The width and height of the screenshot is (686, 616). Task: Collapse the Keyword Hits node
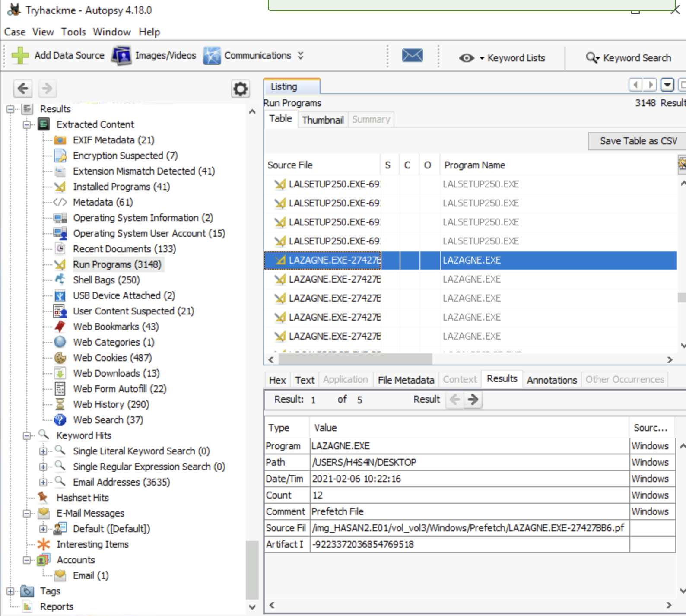tap(27, 436)
